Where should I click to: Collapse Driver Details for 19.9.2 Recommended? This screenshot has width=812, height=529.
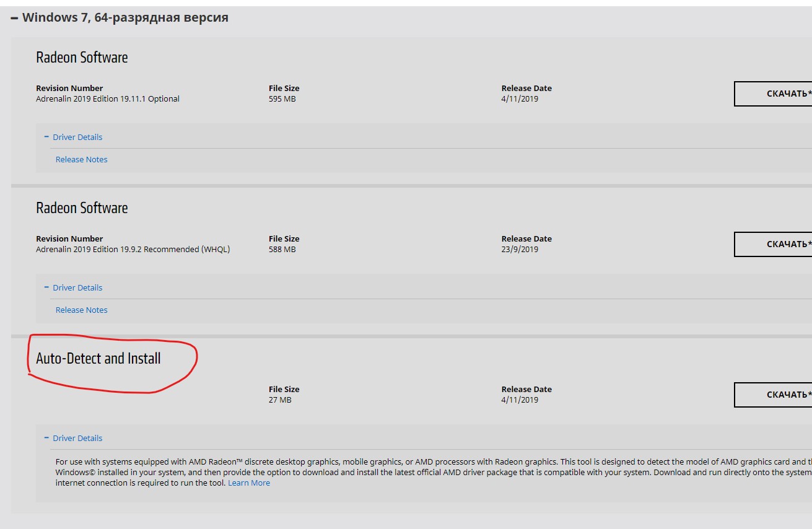73,287
